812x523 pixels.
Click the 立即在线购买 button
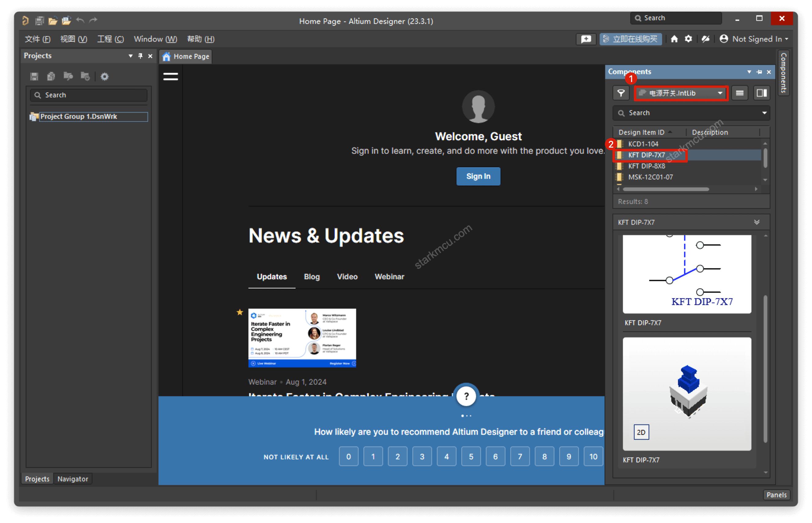coord(631,39)
